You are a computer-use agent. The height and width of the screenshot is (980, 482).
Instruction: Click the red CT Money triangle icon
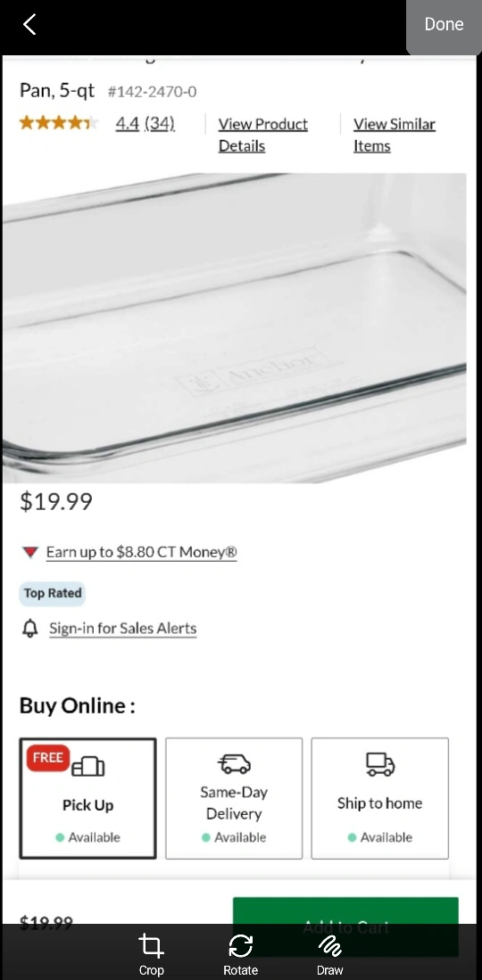(30, 552)
